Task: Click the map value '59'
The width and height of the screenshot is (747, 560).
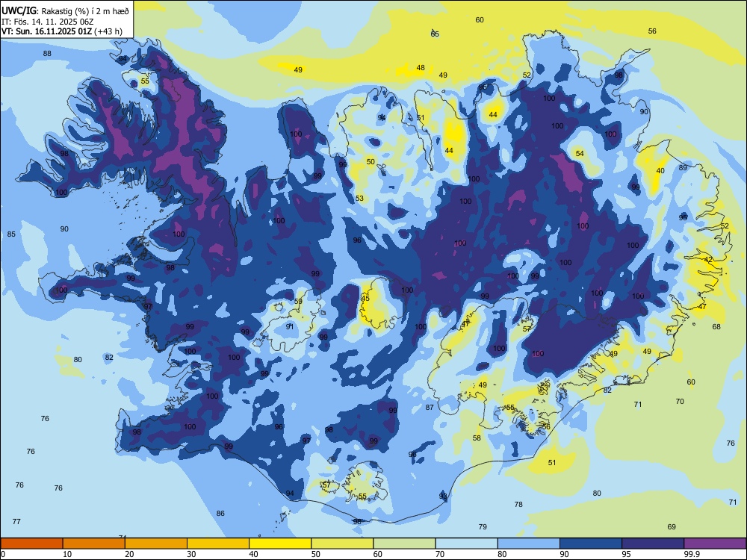Action: 298,302
